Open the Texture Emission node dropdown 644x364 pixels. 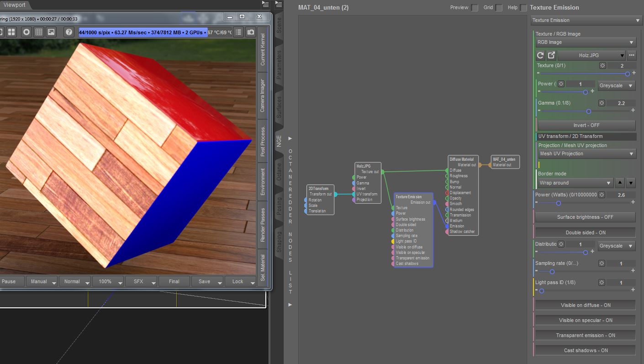click(587, 21)
